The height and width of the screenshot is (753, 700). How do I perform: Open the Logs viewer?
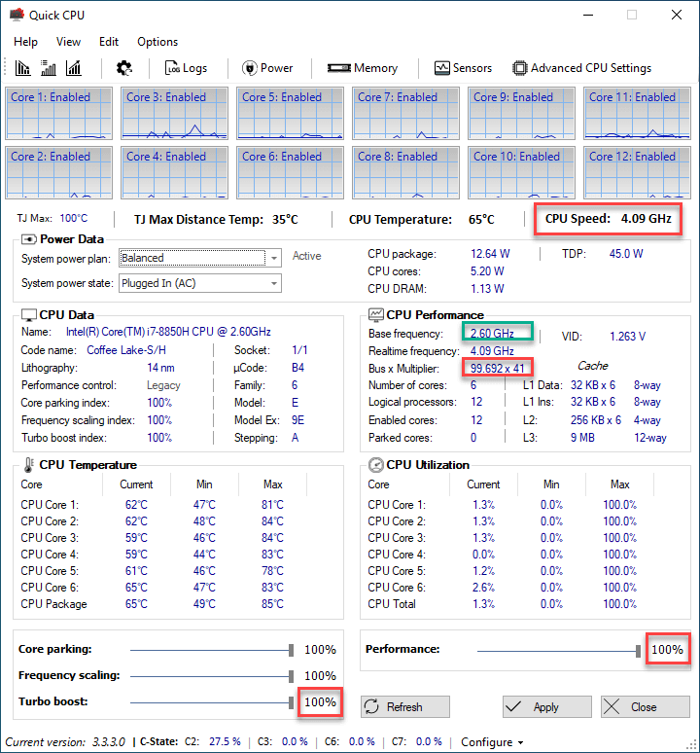tap(186, 68)
